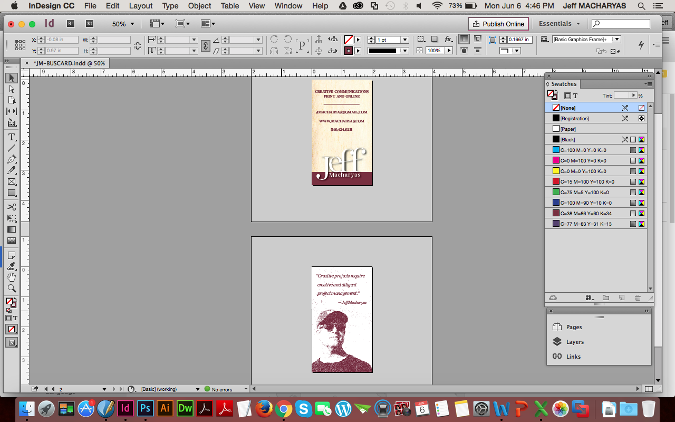Open the Object menu
Screen dimensions: 675x422
pyautogui.click(x=198, y=6)
